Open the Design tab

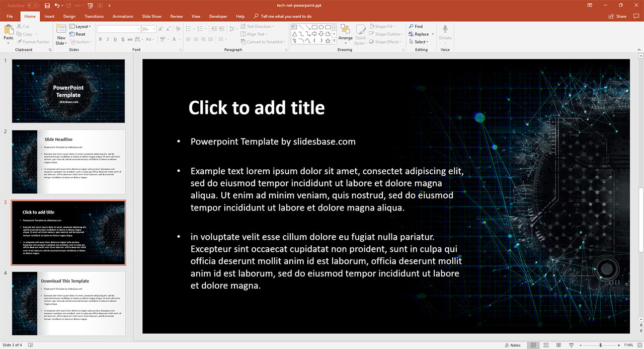pos(69,16)
